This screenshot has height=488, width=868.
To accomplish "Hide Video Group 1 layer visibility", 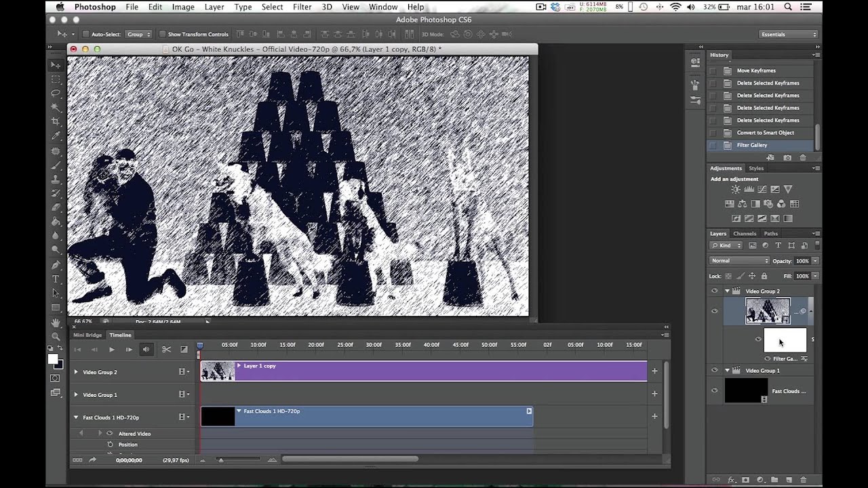I will [714, 371].
